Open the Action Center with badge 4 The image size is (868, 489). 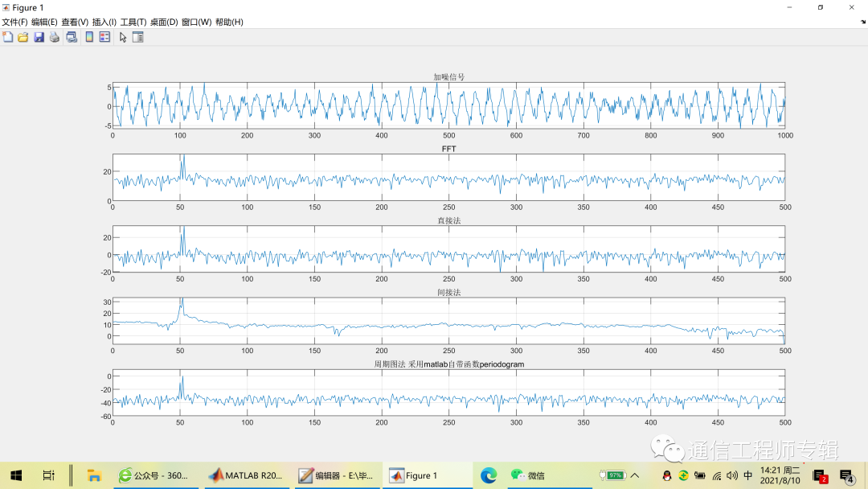click(x=847, y=475)
